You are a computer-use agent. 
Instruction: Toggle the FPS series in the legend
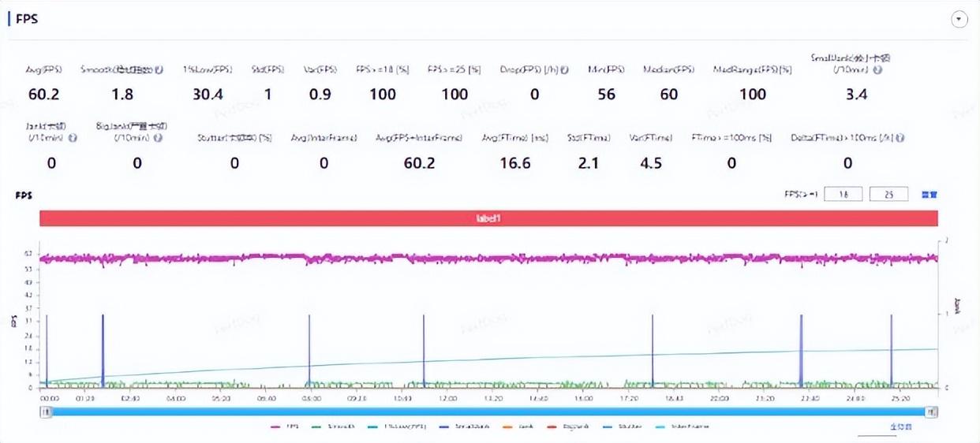(283, 426)
